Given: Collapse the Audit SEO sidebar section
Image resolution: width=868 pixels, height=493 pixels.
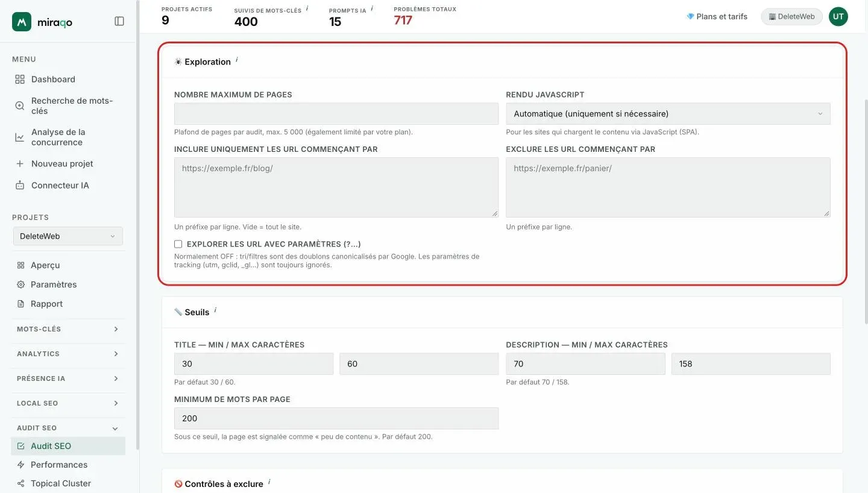Looking at the screenshot, I should coord(68,428).
